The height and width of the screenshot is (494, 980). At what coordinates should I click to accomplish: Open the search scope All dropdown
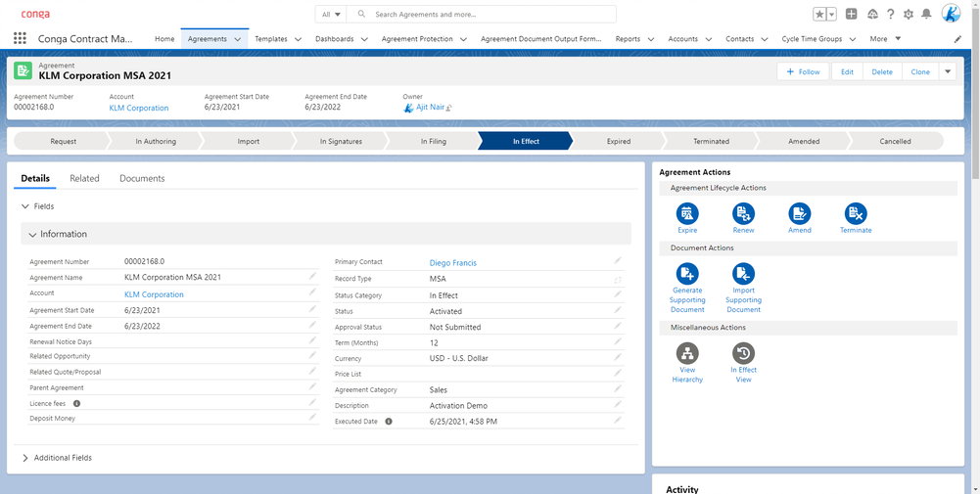pos(331,14)
